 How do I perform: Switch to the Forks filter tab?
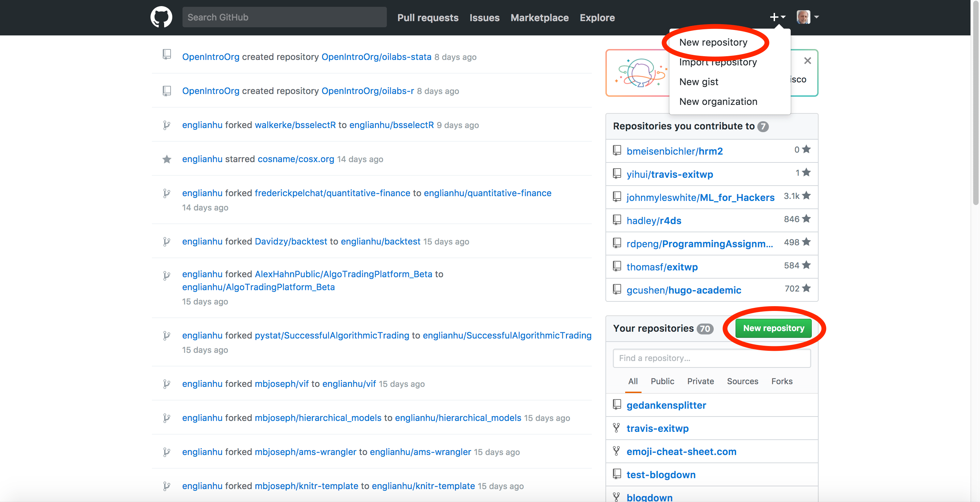point(781,381)
